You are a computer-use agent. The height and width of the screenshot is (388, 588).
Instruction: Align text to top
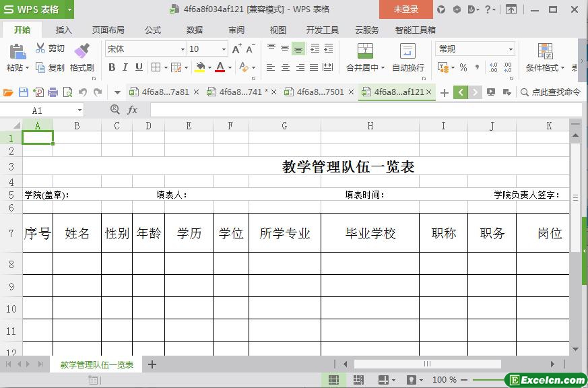pyautogui.click(x=271, y=48)
